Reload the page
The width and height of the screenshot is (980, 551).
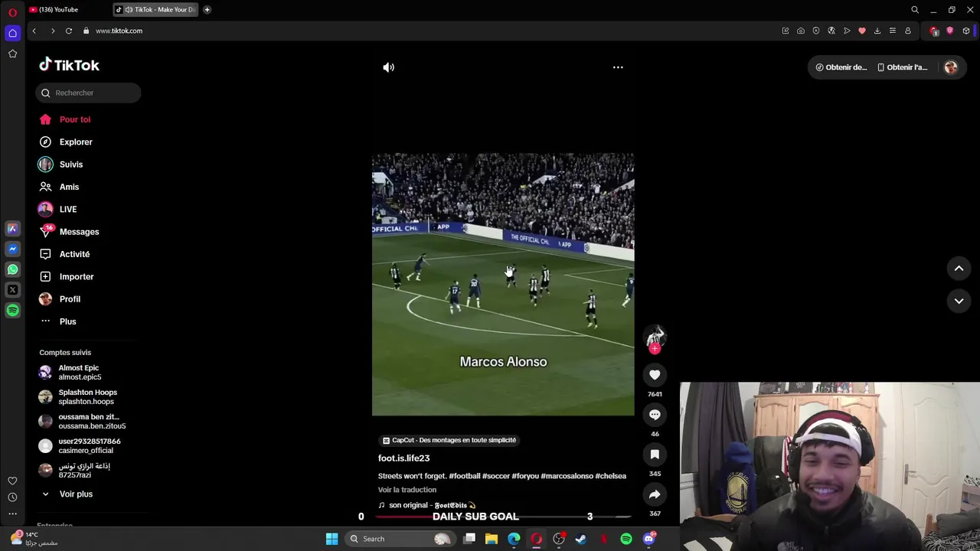point(69,31)
